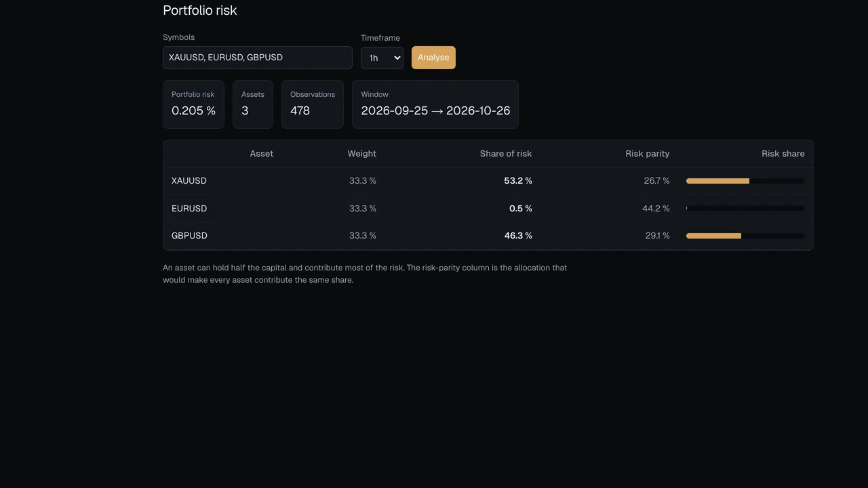Click the Risk parity column header
The image size is (868, 488).
(x=648, y=154)
